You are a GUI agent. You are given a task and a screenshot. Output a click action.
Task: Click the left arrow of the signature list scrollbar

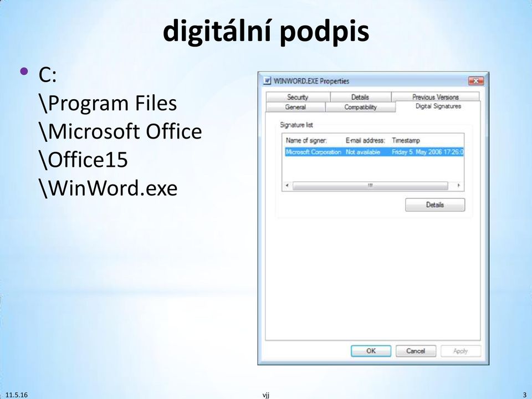pos(288,186)
